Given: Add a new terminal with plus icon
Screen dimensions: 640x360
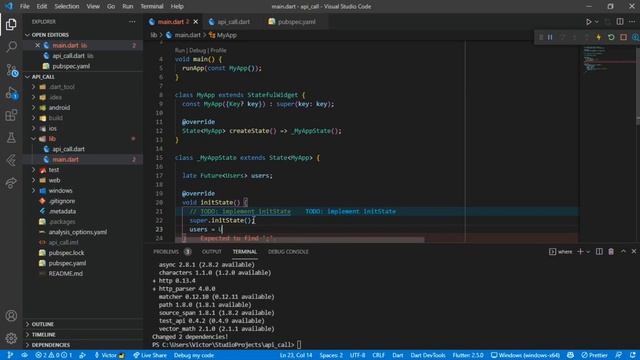Looking at the screenshot, I should pos(580,251).
